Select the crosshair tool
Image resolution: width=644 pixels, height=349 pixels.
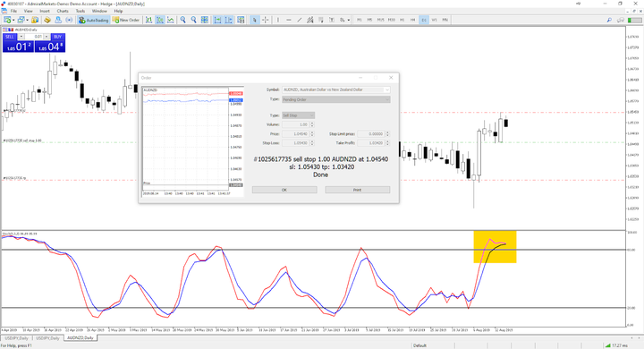pyautogui.click(x=266, y=20)
